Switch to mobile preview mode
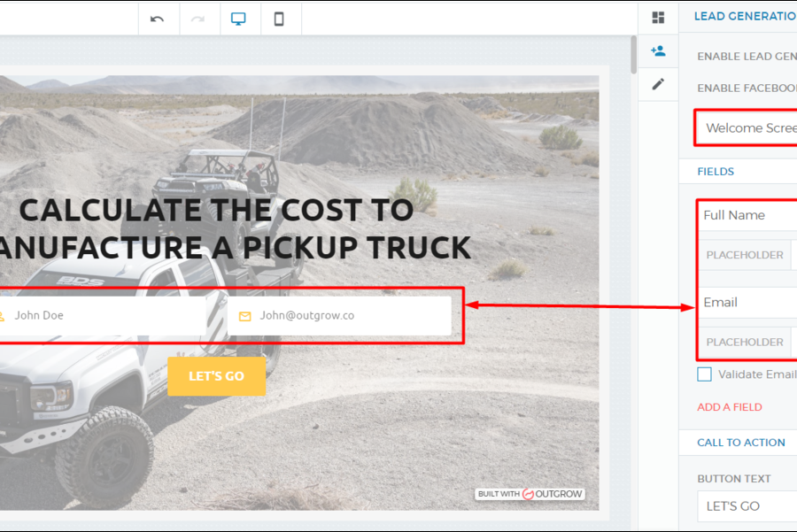The width and height of the screenshot is (797, 532). tap(279, 19)
